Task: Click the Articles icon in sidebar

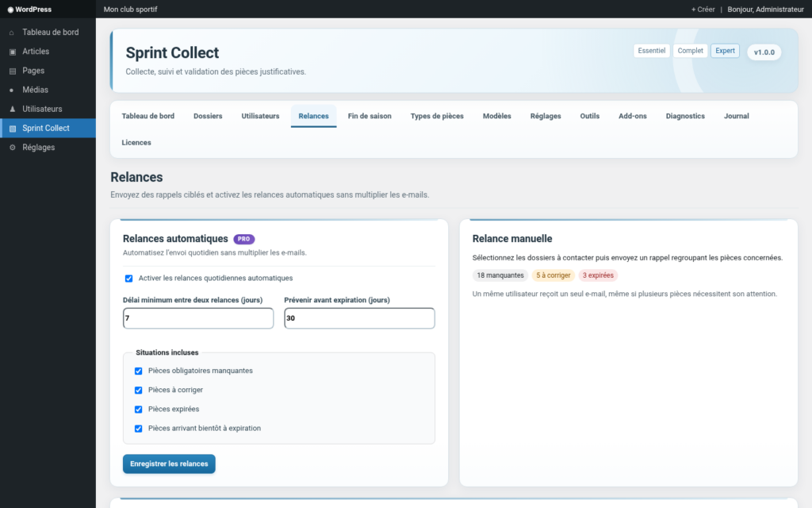Action: pyautogui.click(x=13, y=52)
